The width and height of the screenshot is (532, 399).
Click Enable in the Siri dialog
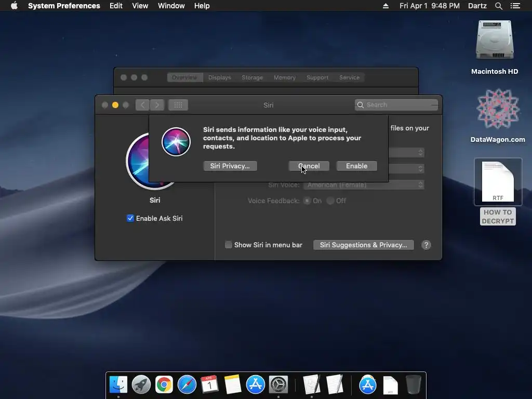click(x=356, y=166)
